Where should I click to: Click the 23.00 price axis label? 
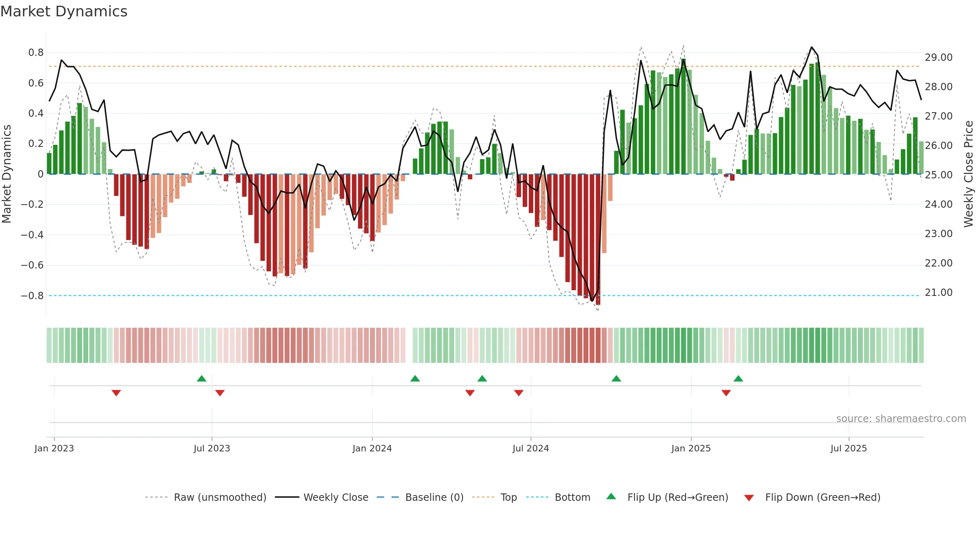939,234
